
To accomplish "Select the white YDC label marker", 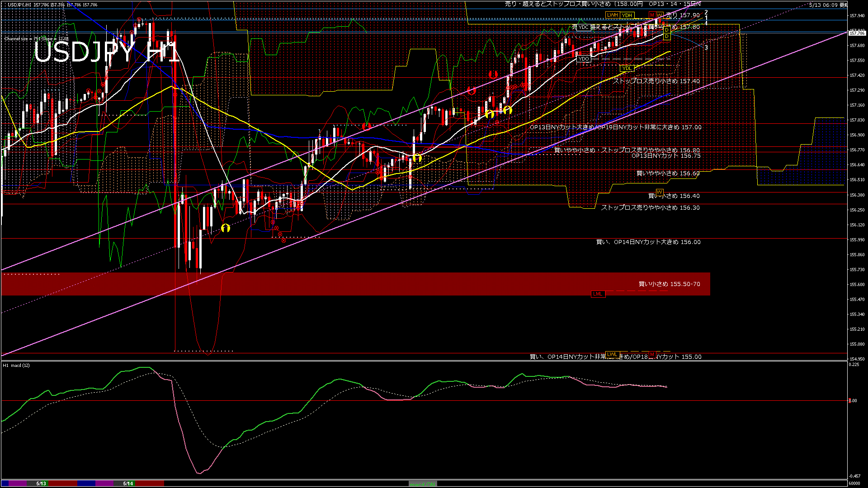I will [584, 27].
